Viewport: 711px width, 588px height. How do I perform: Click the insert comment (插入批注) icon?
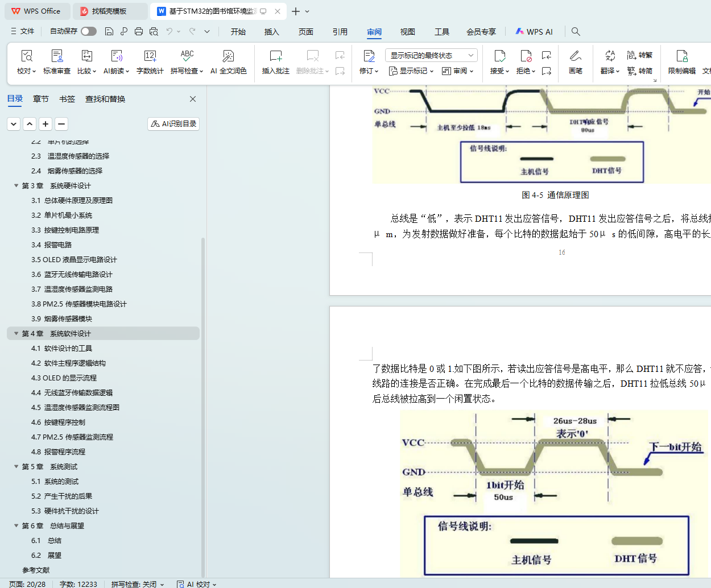tap(275, 56)
